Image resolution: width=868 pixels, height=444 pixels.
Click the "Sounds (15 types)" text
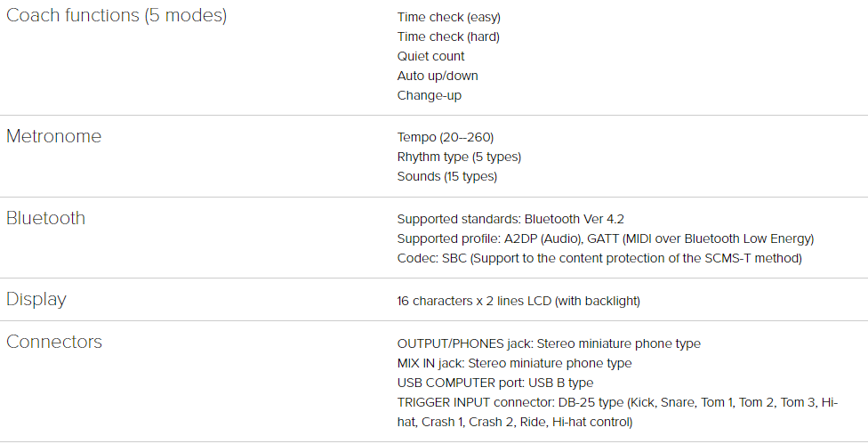446,176
